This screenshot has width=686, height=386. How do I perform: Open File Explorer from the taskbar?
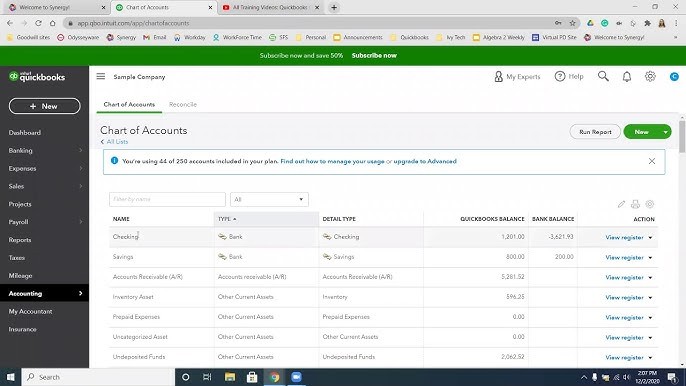point(230,377)
